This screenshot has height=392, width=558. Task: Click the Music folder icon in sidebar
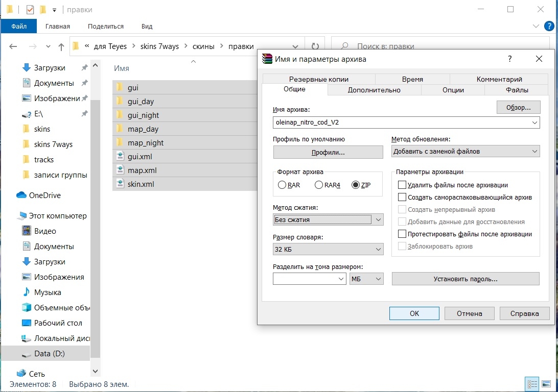[x=27, y=292]
